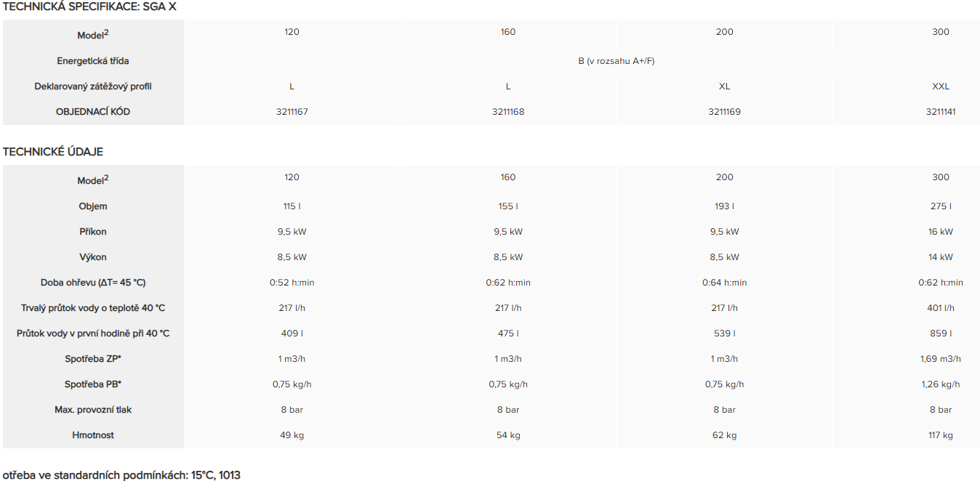Click the "OBJEDNACÍ KÓD" row header
Screen dimensions: 980x481
[93, 112]
